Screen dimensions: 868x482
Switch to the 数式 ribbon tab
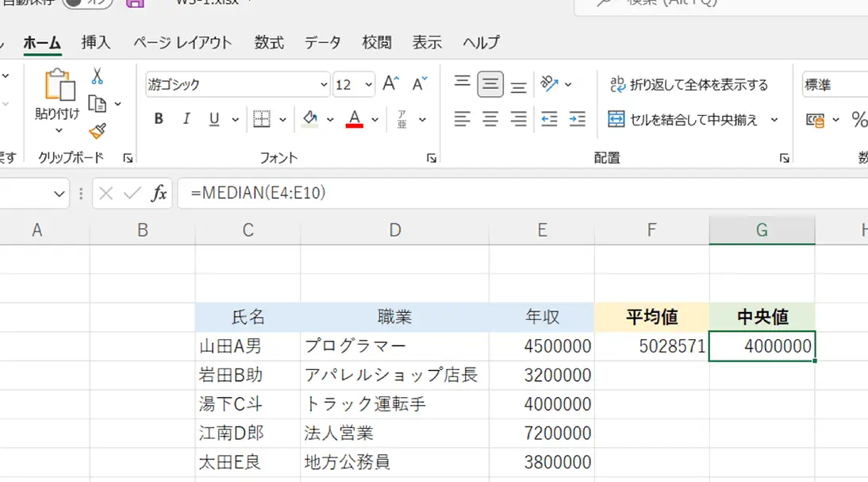(269, 43)
